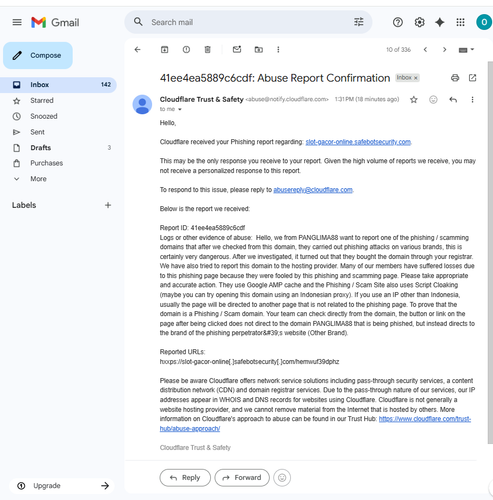The width and height of the screenshot is (493, 500).
Task: Click the Compose button
Action: 38,55
